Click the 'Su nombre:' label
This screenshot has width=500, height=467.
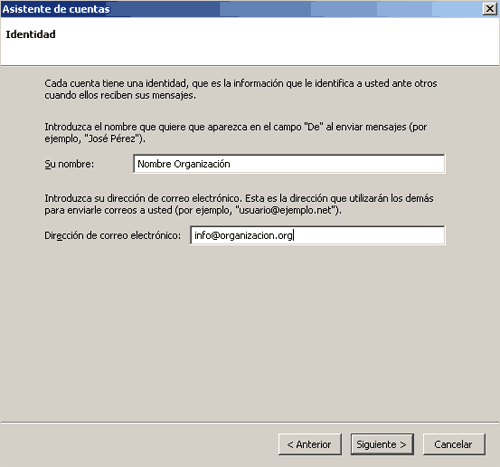69,164
